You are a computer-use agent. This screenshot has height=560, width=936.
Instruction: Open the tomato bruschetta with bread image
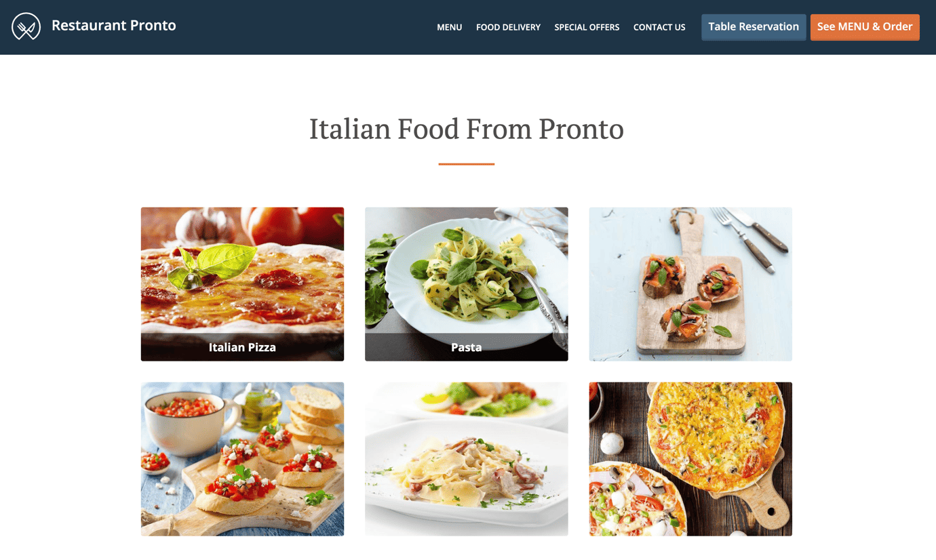coord(242,459)
